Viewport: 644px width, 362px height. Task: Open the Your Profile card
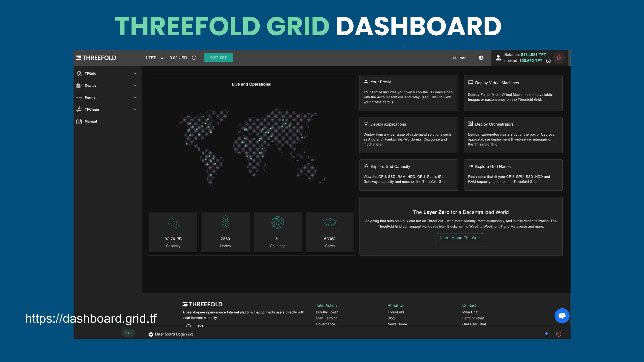click(409, 93)
